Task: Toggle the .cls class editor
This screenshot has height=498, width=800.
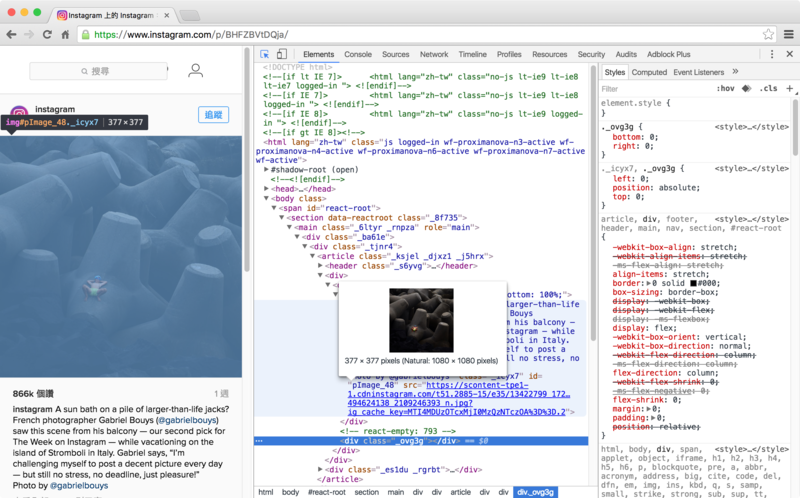Action: [x=768, y=88]
